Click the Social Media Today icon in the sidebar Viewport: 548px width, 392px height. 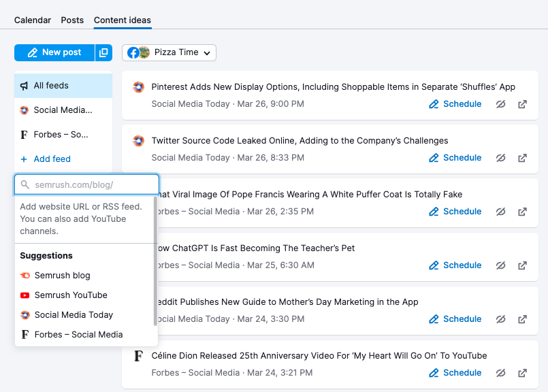(23, 110)
